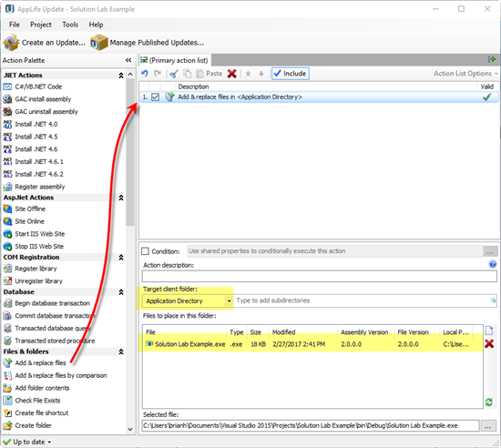
Task: Select Install .NET 4.6 action
Action: pyautogui.click(x=30, y=149)
